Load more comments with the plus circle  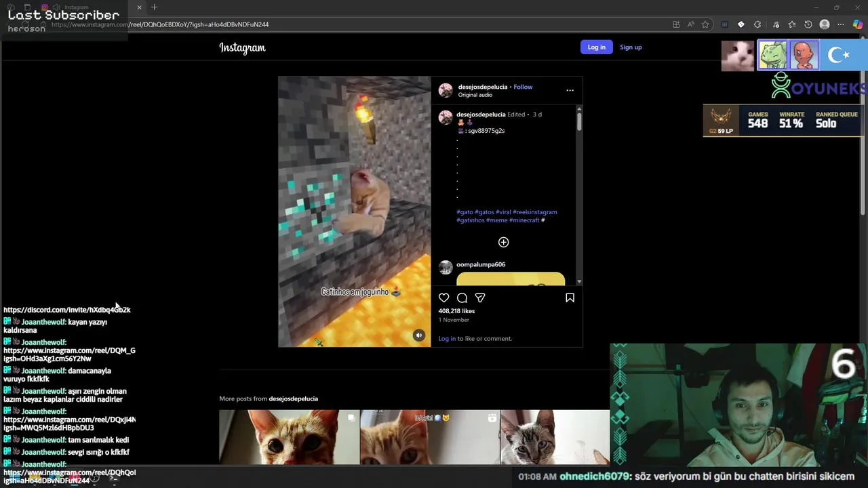point(503,242)
